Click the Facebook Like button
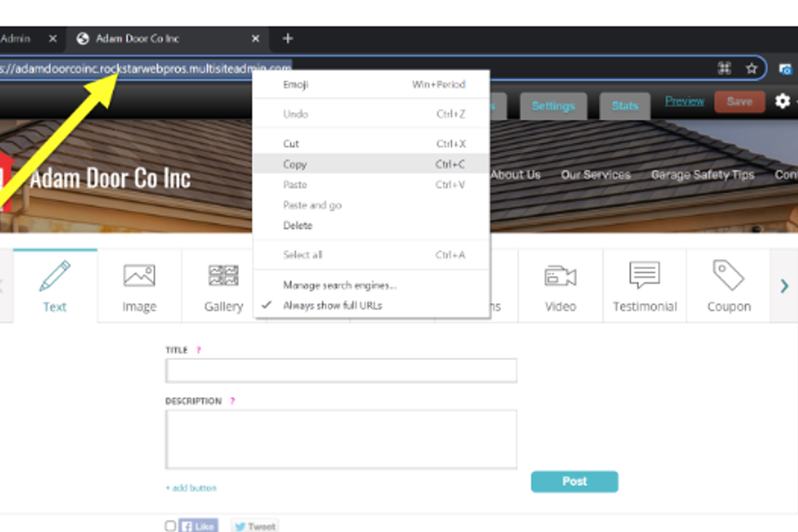 199,526
